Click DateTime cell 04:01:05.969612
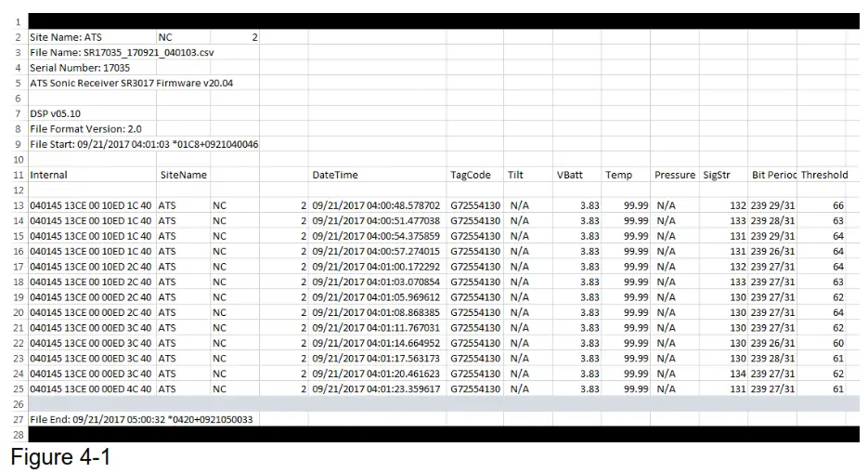Image resolution: width=868 pixels, height=473 pixels. click(x=378, y=297)
